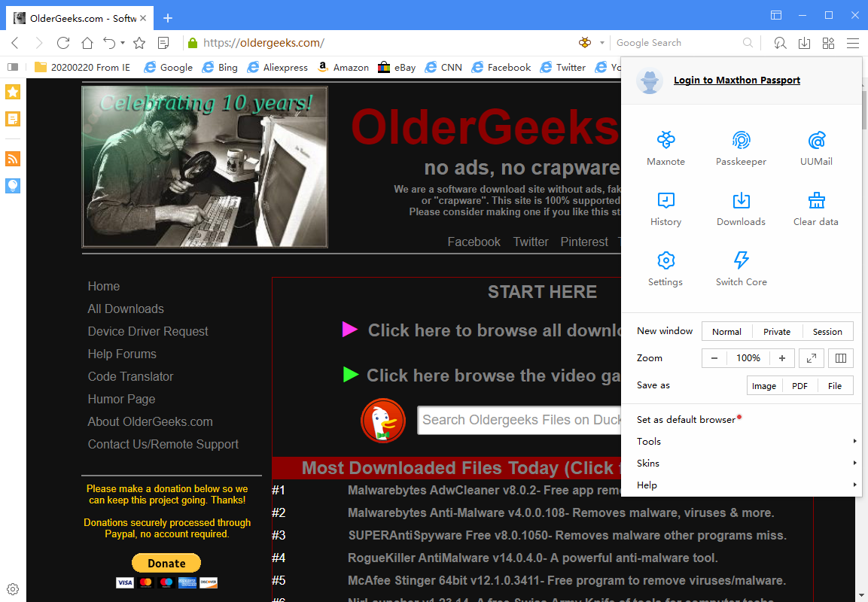This screenshot has width=868, height=602.
Task: Save page as PDF
Action: coord(799,385)
